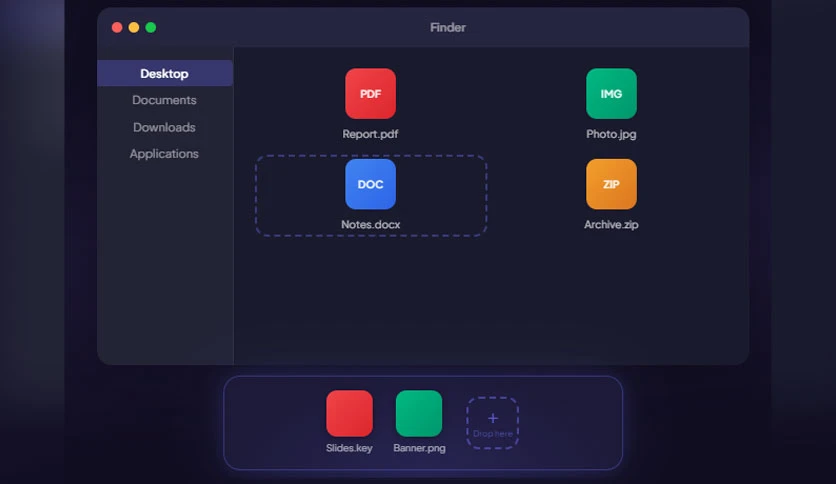Select the red PDF file icon
Viewport: 836px width, 484px height.
370,94
